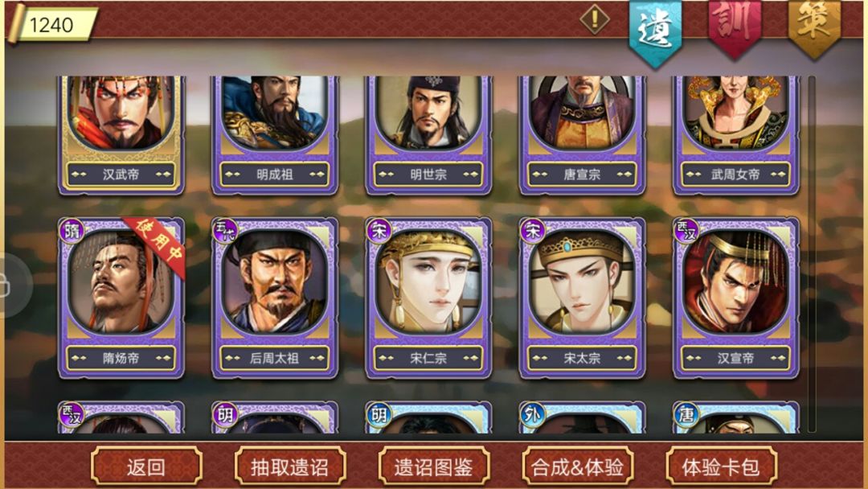Open the 遗诏图鉴 catalog button

click(x=433, y=466)
